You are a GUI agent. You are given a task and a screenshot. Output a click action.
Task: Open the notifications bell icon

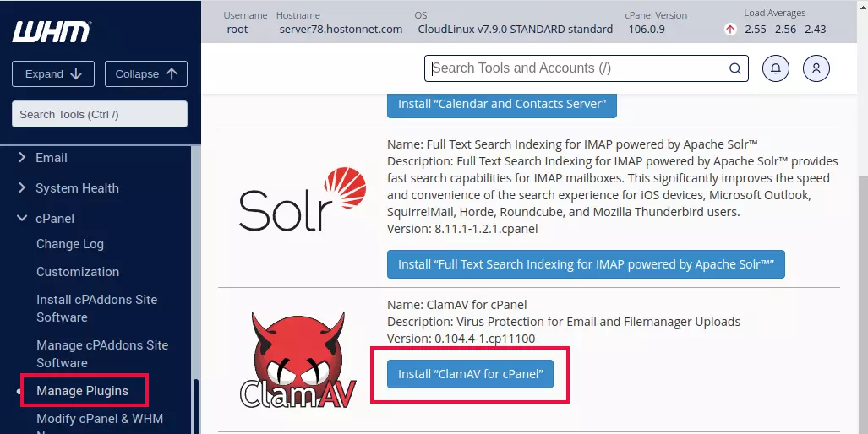[776, 68]
